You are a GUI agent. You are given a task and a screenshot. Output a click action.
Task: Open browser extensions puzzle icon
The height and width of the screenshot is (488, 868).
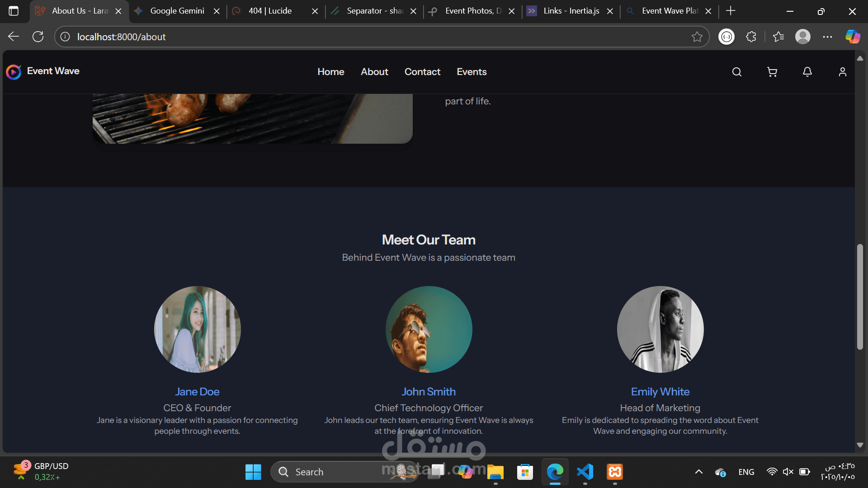(751, 37)
